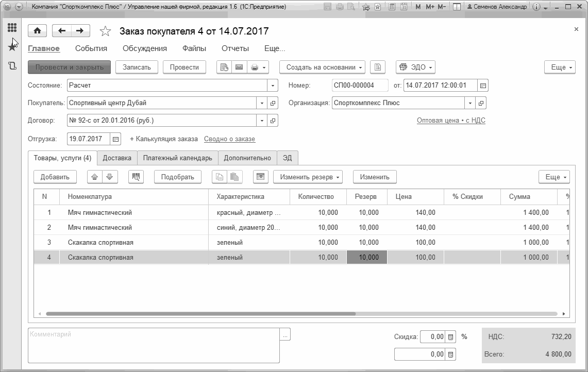Viewport: 588px width, 372px height.
Task: Open the ЭД tab
Action: click(x=287, y=158)
